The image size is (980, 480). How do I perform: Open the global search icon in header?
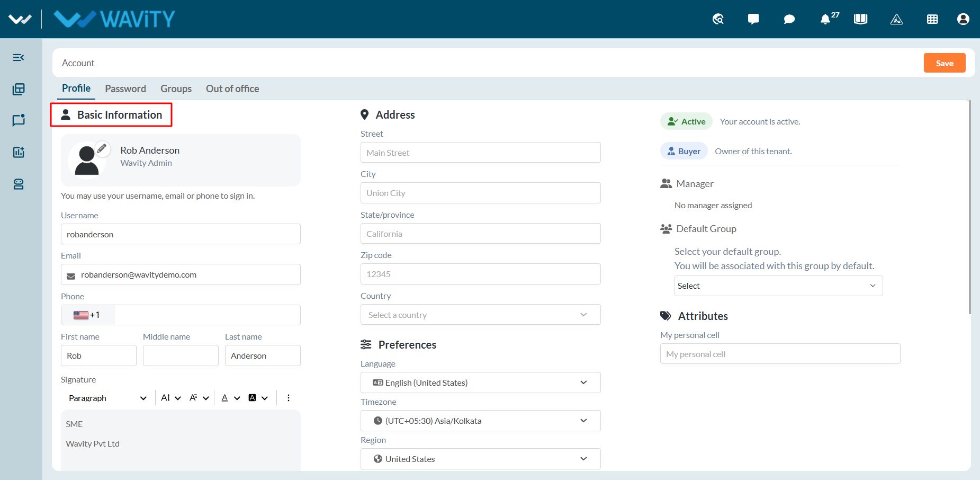pyautogui.click(x=718, y=19)
